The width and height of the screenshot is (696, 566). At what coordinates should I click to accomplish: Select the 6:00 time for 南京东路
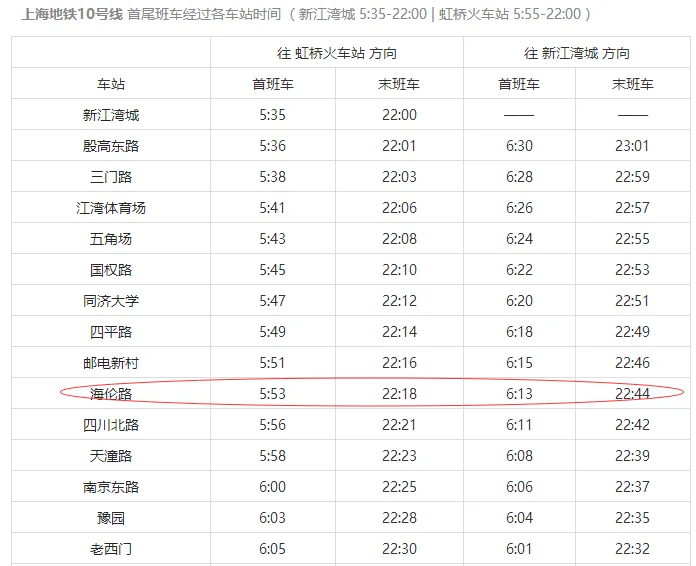[x=273, y=487]
